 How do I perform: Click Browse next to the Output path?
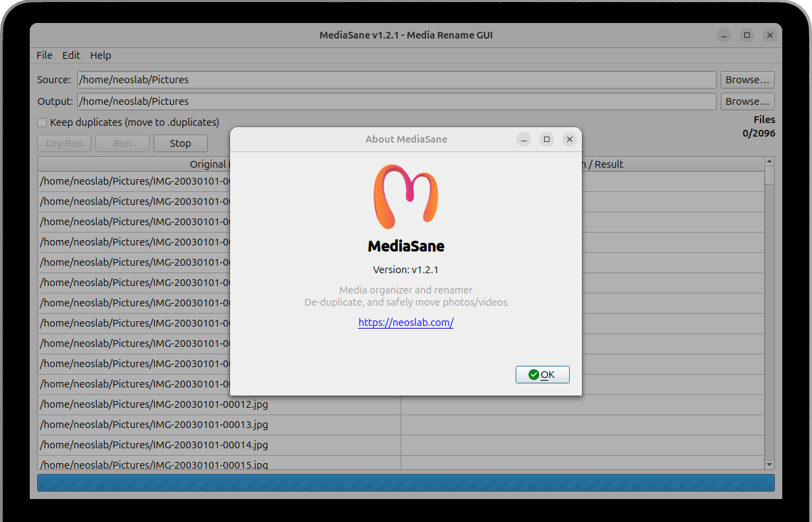pyautogui.click(x=747, y=101)
